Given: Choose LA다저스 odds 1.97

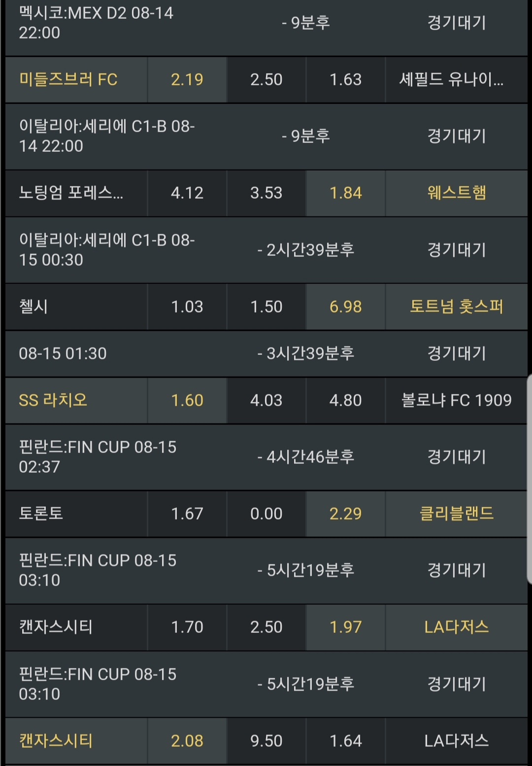Looking at the screenshot, I should 345,627.
